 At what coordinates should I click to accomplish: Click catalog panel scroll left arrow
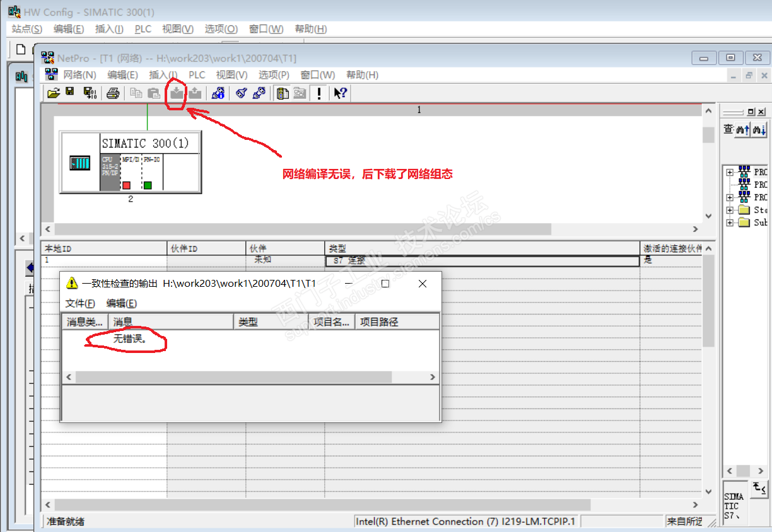pyautogui.click(x=728, y=471)
